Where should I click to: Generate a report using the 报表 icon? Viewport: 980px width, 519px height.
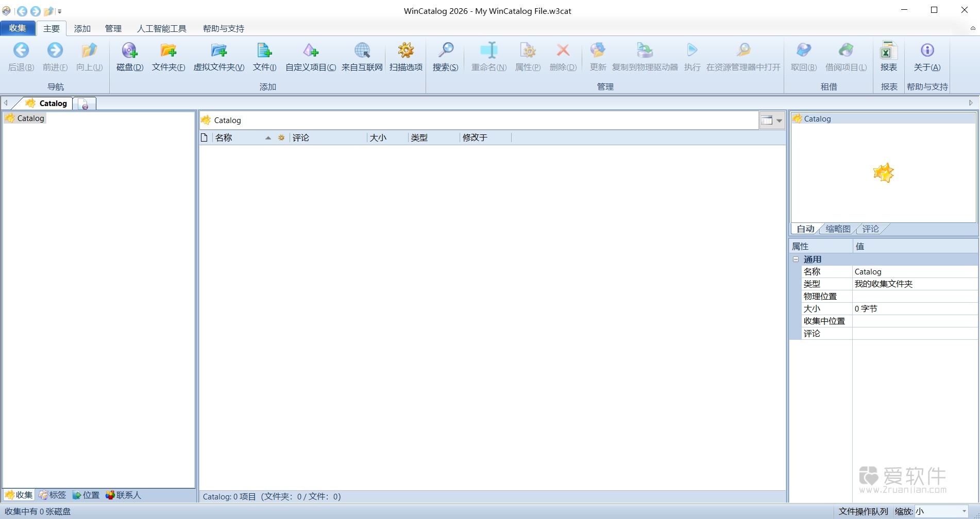pos(888,57)
